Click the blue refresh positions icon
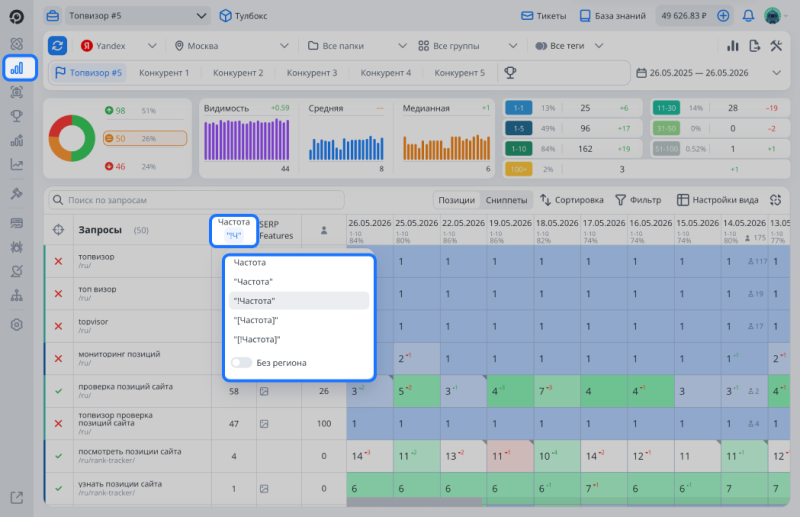The width and height of the screenshot is (800, 517). click(x=58, y=45)
